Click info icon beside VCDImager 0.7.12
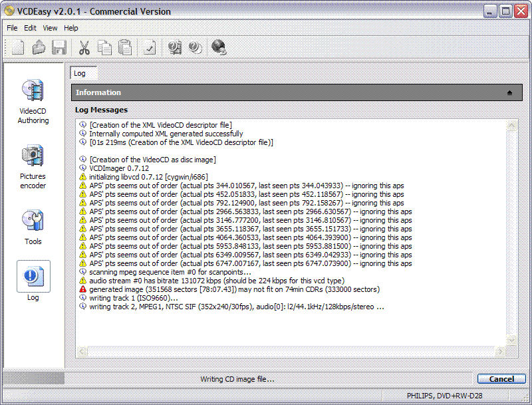The height and width of the screenshot is (405, 532). click(82, 168)
